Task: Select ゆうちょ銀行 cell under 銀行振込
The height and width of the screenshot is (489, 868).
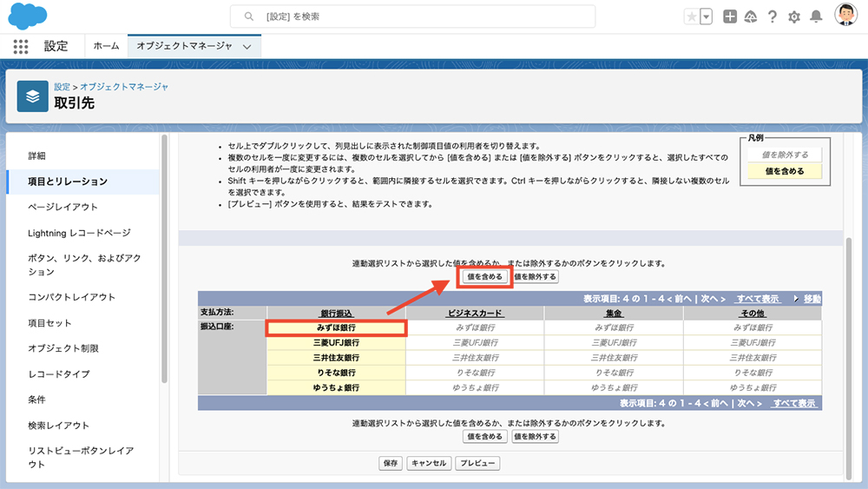Action: tap(337, 387)
